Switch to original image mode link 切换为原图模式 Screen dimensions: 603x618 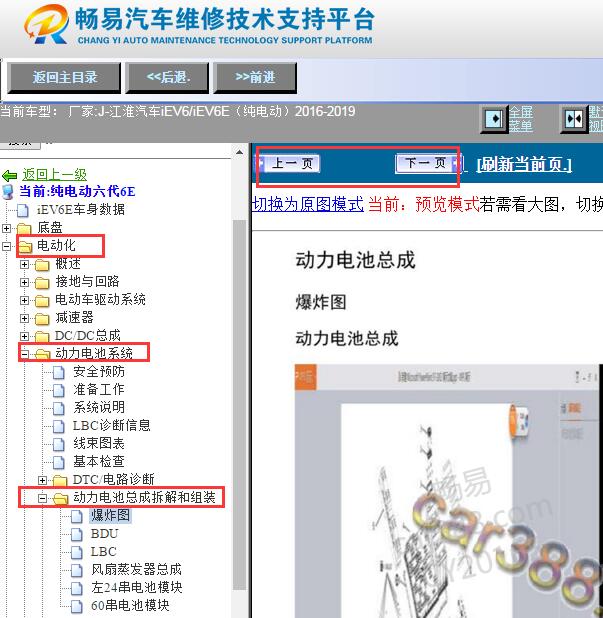tap(308, 204)
